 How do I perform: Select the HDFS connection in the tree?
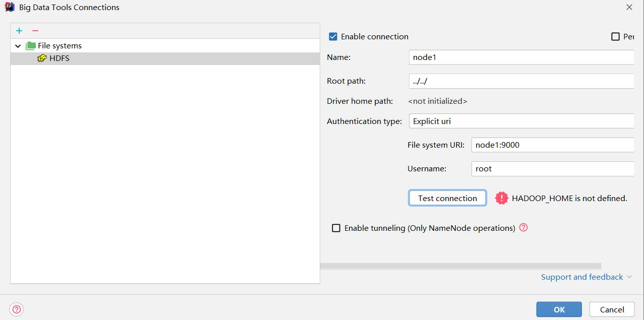pyautogui.click(x=165, y=58)
